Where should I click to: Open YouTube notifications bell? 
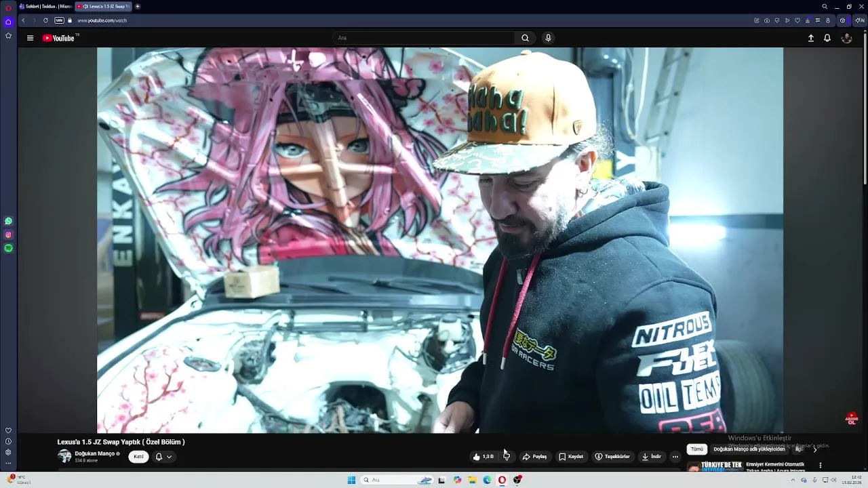coord(827,38)
